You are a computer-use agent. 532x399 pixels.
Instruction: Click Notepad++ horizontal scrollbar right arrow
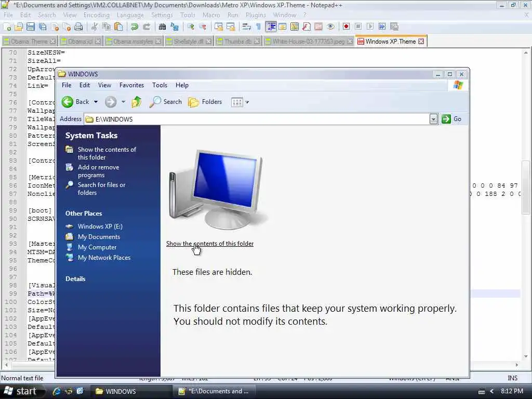point(517,365)
